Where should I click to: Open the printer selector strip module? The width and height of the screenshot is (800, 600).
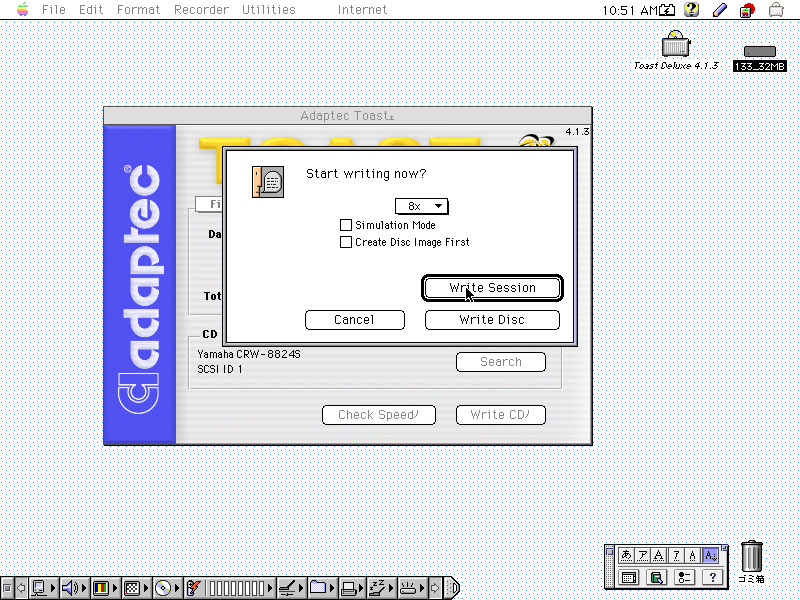353,588
